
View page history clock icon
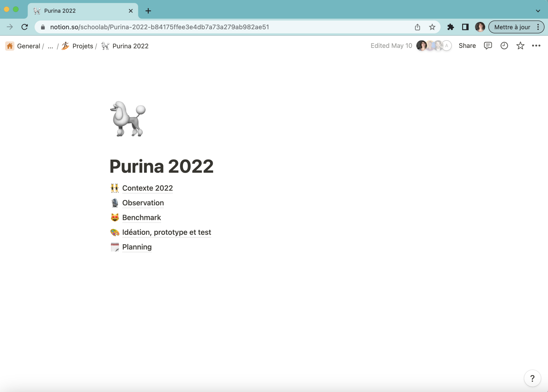pos(504,46)
